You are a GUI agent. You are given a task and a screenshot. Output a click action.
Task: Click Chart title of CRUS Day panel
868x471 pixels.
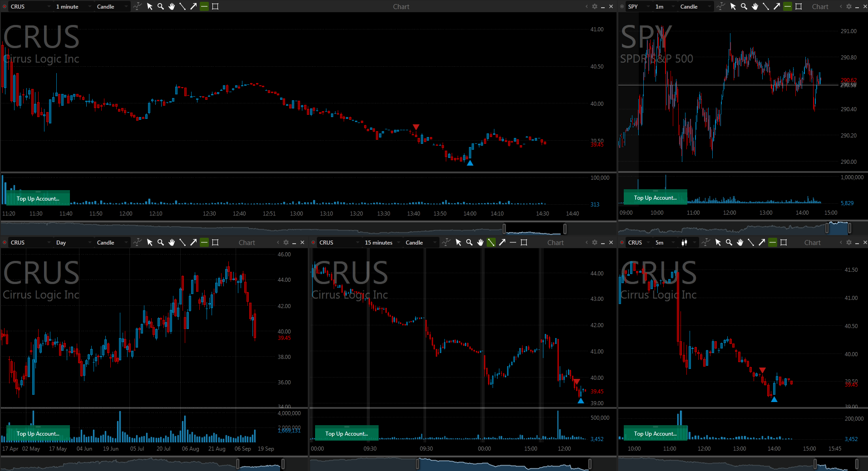247,242
